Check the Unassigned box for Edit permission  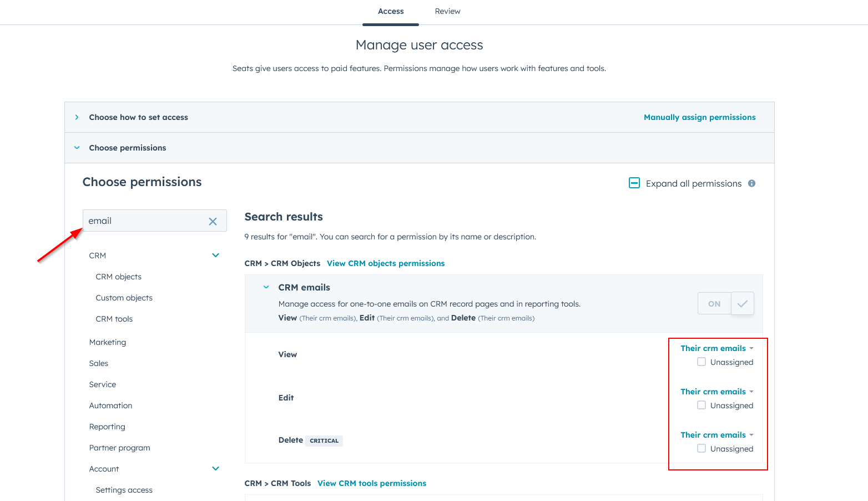click(x=702, y=405)
